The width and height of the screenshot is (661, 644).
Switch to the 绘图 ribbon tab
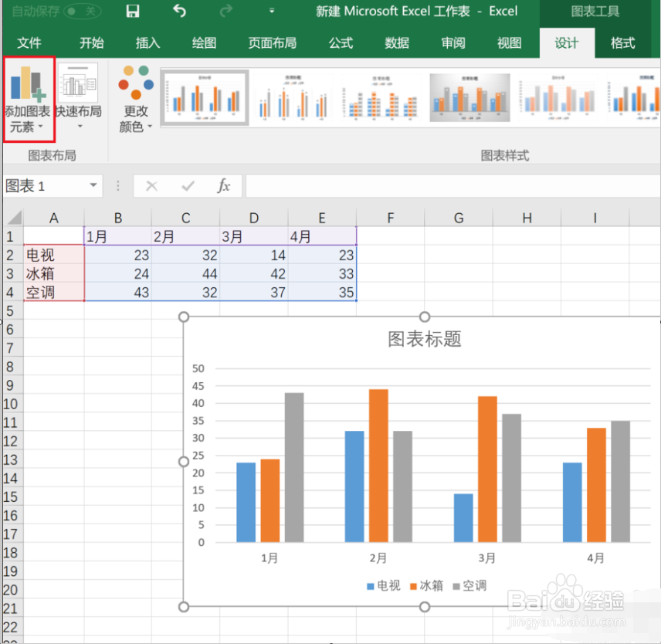coord(204,42)
